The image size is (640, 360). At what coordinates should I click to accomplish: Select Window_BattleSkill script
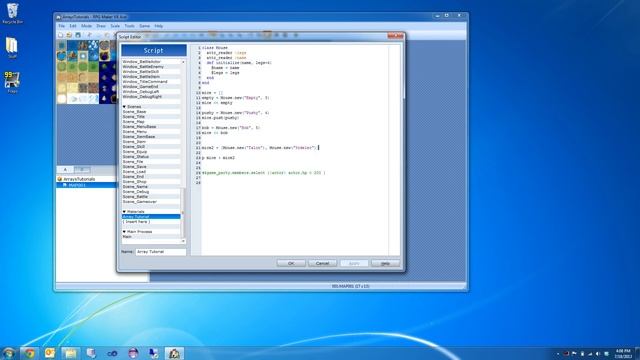point(151,71)
